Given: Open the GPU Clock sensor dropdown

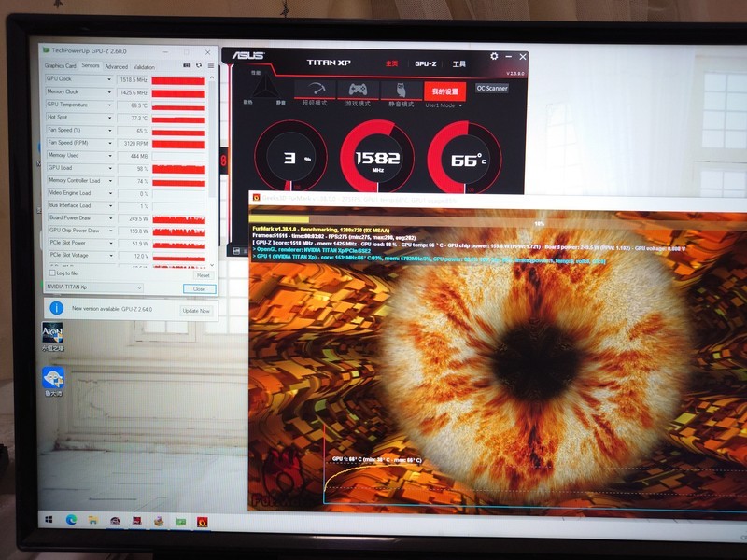Looking at the screenshot, I should pyautogui.click(x=109, y=79).
